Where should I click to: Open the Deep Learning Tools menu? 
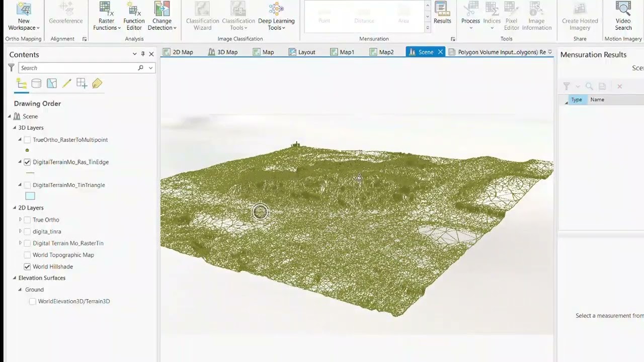point(276,17)
